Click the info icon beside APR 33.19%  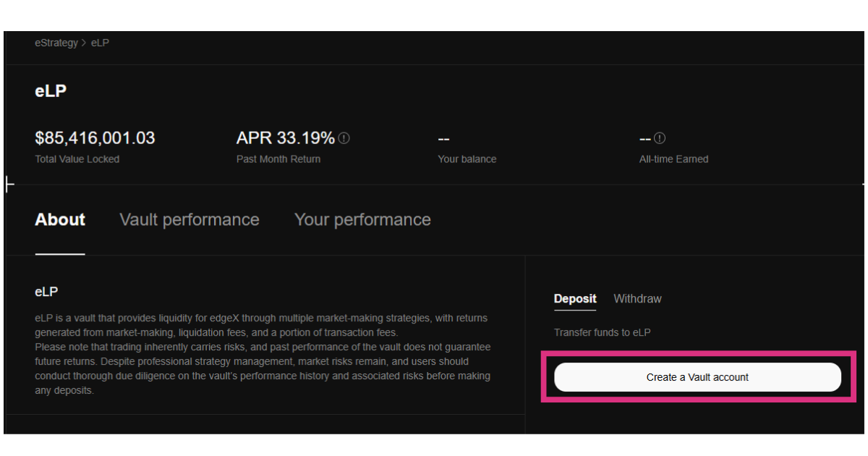tap(344, 138)
